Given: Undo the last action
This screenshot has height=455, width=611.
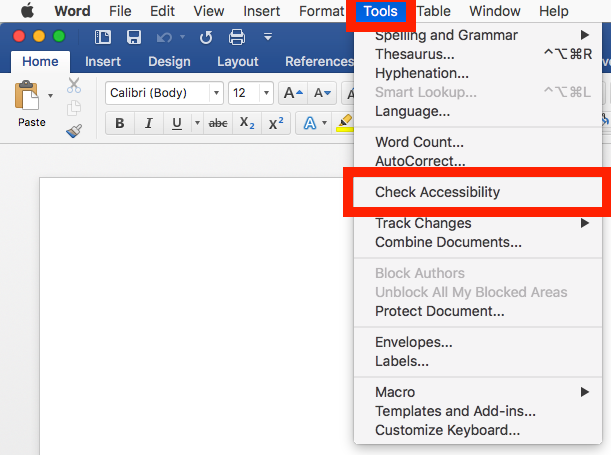Looking at the screenshot, I should pyautogui.click(x=165, y=37).
